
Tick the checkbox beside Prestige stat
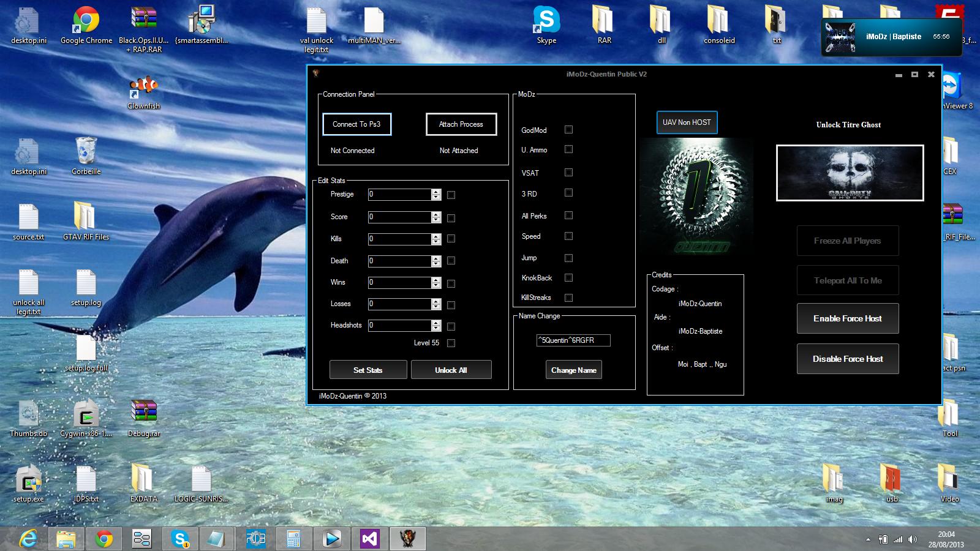coord(451,195)
